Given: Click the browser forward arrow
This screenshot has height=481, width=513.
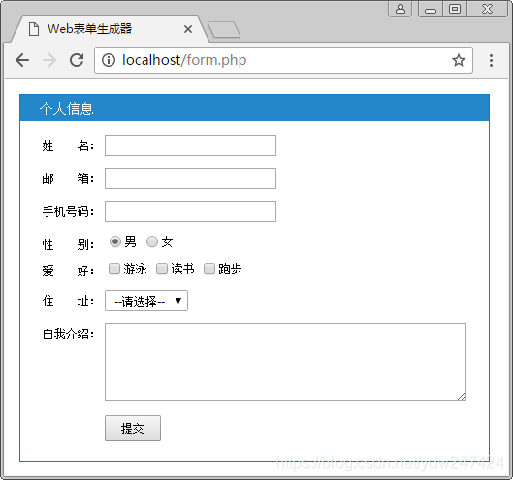Looking at the screenshot, I should (x=50, y=60).
